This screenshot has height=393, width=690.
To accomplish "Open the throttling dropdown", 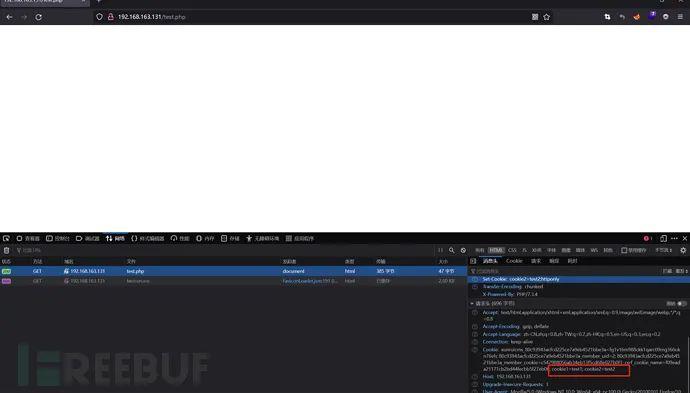I will pos(663,250).
